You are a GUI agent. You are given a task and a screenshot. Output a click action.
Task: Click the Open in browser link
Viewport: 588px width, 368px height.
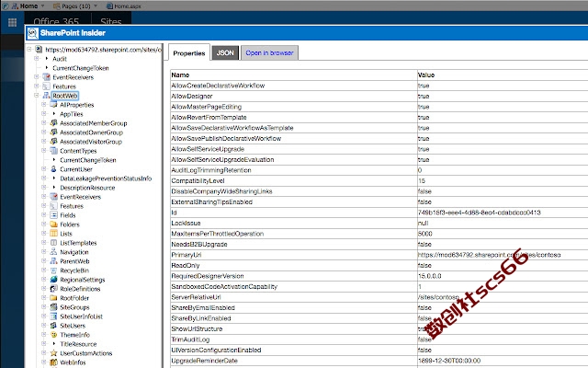pos(269,53)
